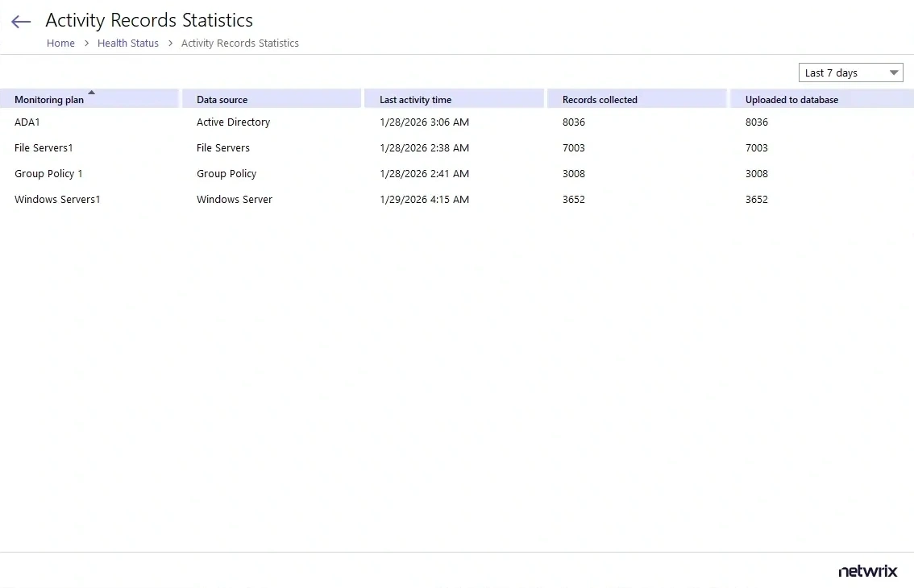Screen dimensions: 914x588
Task: Click the records collected value 8036 for ADA1
Action: (x=575, y=122)
